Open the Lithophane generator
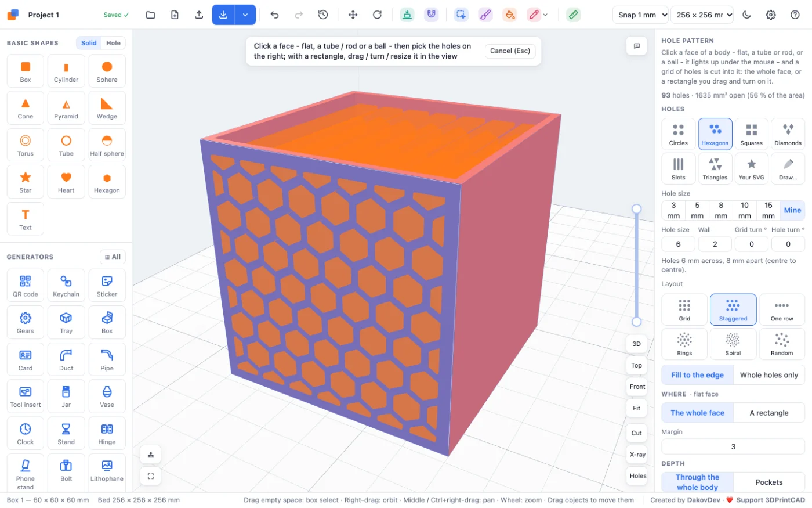 pos(107,471)
